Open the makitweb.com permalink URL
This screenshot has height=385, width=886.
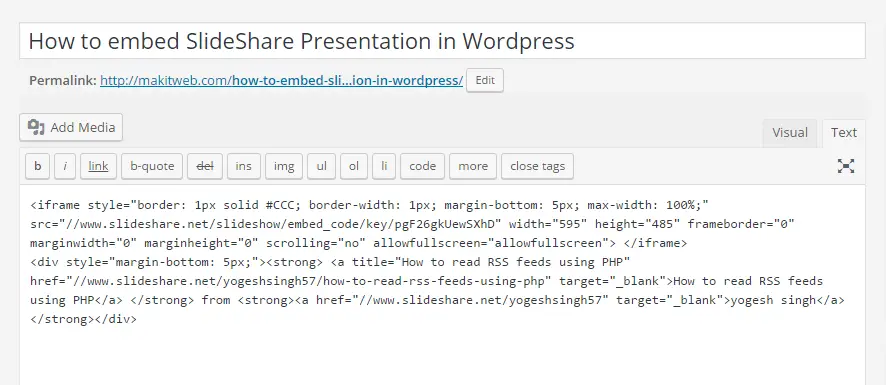coord(281,80)
